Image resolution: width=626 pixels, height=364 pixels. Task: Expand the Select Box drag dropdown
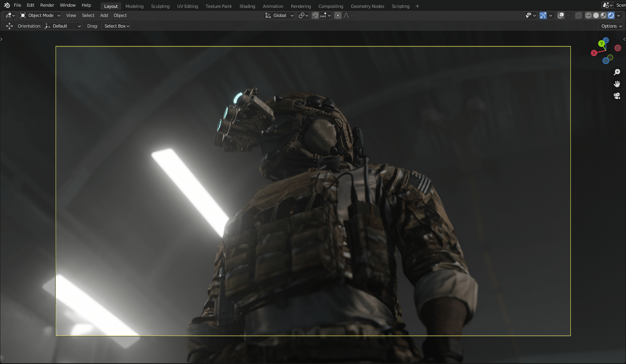[116, 26]
